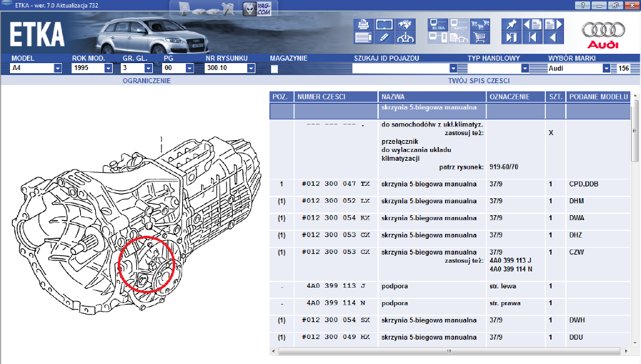Viewport: 641px width, 364px height.
Task: Go to previous page with document-left arrow
Action: point(532,25)
